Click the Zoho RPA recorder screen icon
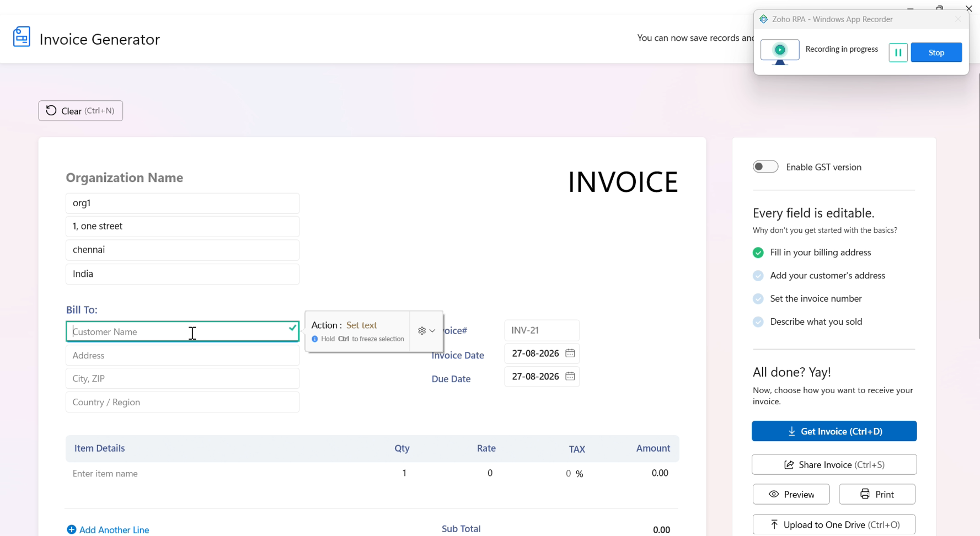Screen dimensions: 980x536 pyautogui.click(x=780, y=52)
